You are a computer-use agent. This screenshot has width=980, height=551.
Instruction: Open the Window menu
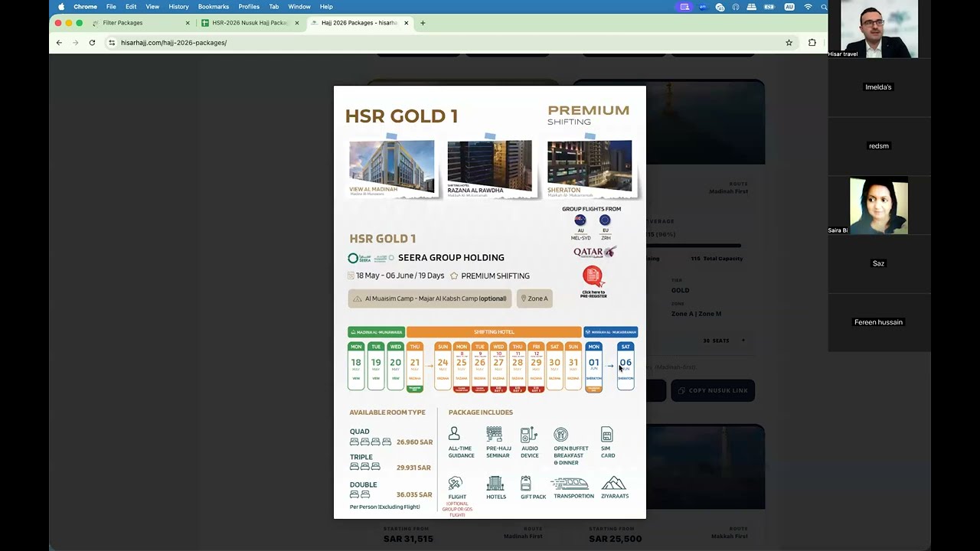(299, 7)
